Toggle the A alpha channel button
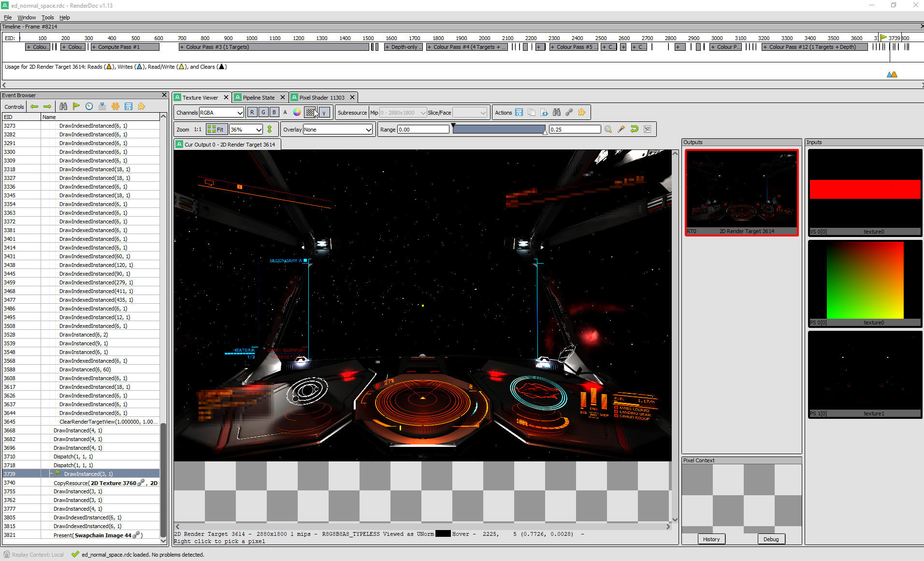Viewport: 924px width, 561px height. point(285,112)
